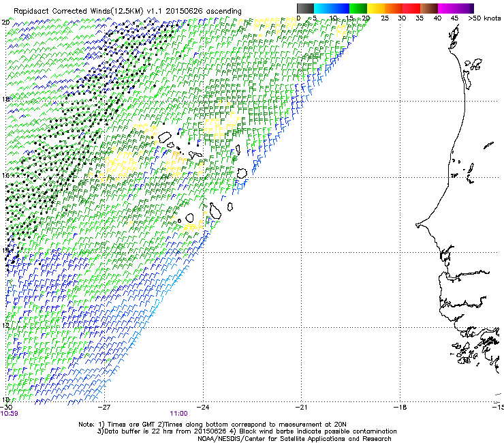Screen dimensions: 504x443
Task: Click the gray 0-5 knots color swatch
Action: point(305,8)
